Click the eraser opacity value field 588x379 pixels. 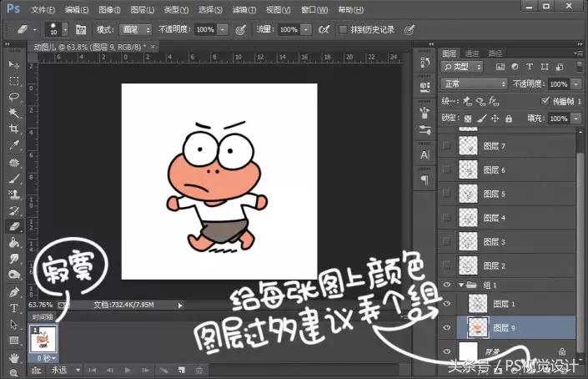tap(205, 29)
